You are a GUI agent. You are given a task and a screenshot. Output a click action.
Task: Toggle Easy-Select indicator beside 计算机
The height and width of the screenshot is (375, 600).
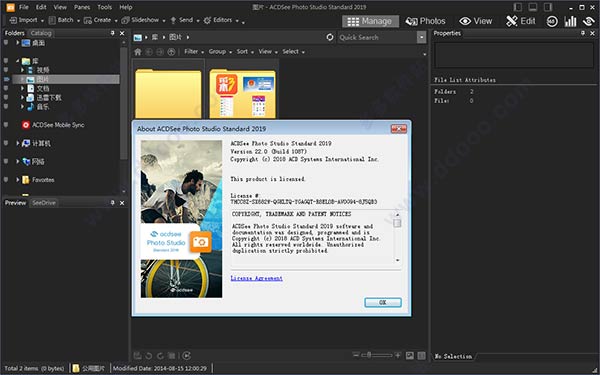pos(6,143)
